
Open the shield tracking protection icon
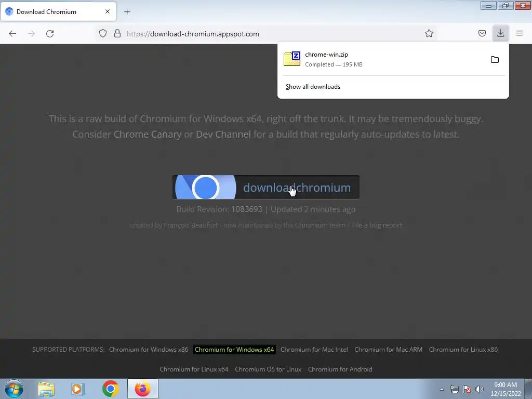[103, 34]
